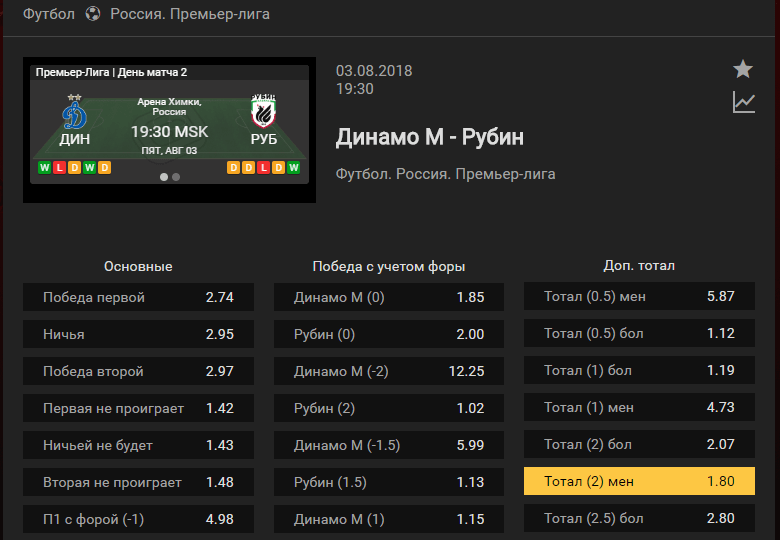Click ПЯТ, АВГ 03 date in widget
Screen dimensions: 780x540
tap(169, 150)
